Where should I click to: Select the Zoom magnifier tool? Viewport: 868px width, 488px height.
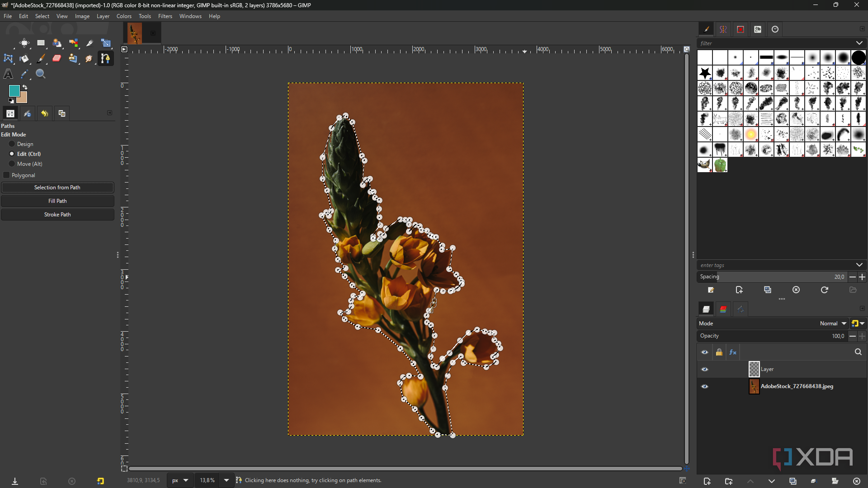tap(41, 74)
